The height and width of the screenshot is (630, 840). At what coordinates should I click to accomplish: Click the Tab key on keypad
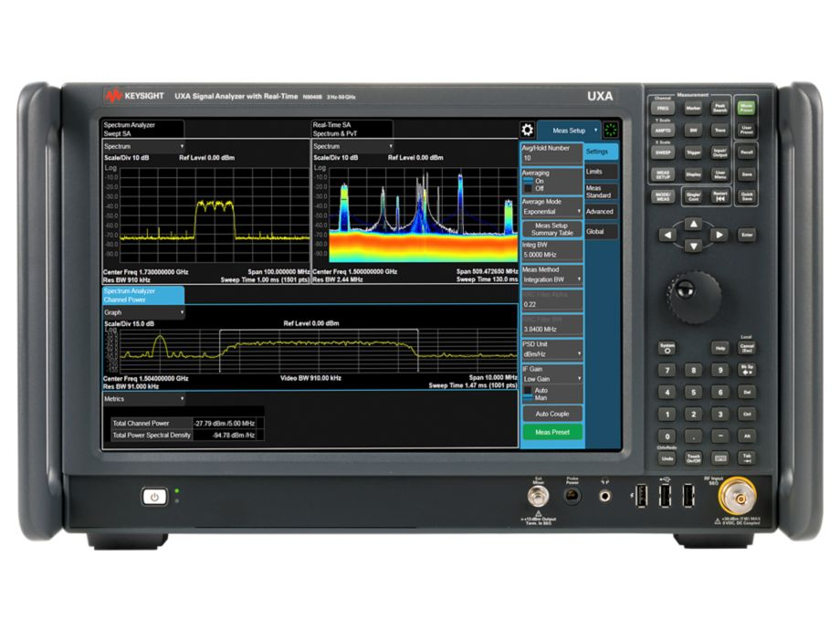point(746,458)
